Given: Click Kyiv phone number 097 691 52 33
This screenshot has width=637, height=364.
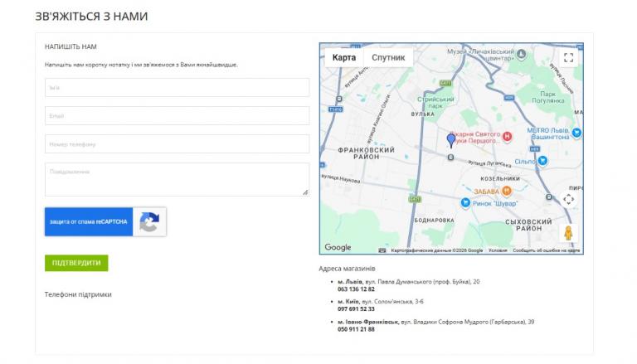Looking at the screenshot, I should click(x=356, y=309).
